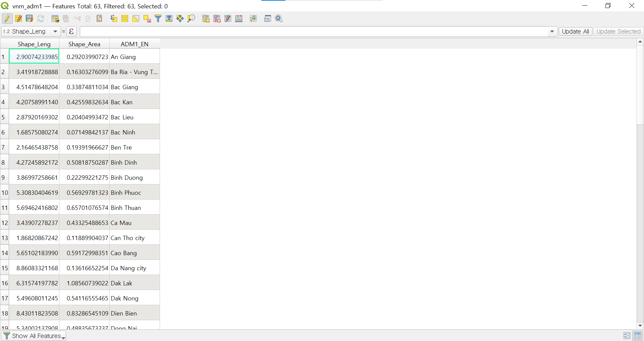The width and height of the screenshot is (644, 341).
Task: Click the 0.56929781323 area cell
Action: [x=84, y=193]
